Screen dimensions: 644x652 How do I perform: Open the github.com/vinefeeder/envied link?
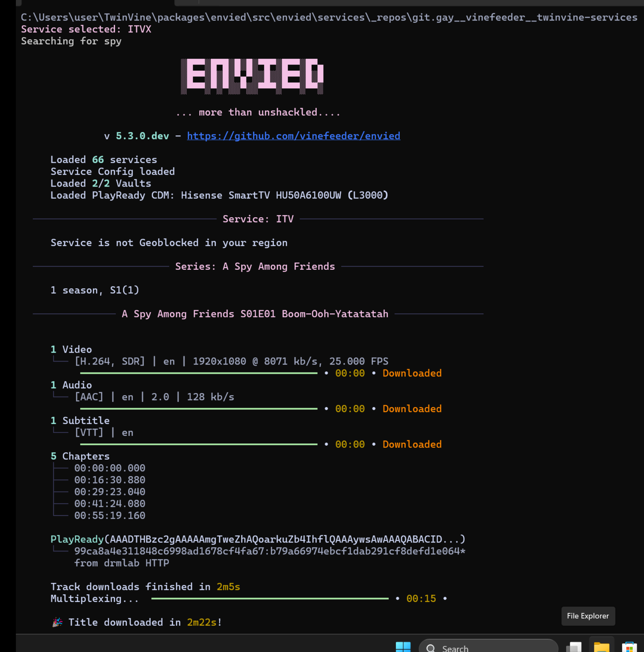click(x=294, y=136)
